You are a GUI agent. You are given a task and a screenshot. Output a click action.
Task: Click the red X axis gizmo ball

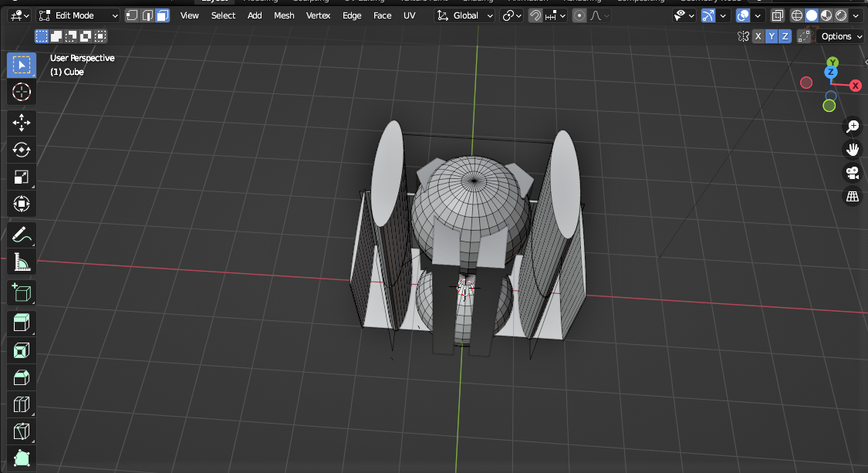(x=855, y=86)
